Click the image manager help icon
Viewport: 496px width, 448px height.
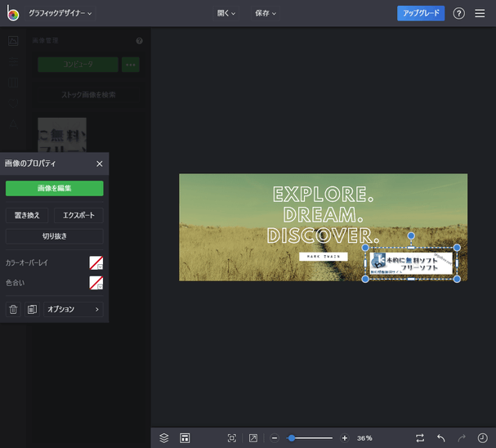(x=139, y=41)
